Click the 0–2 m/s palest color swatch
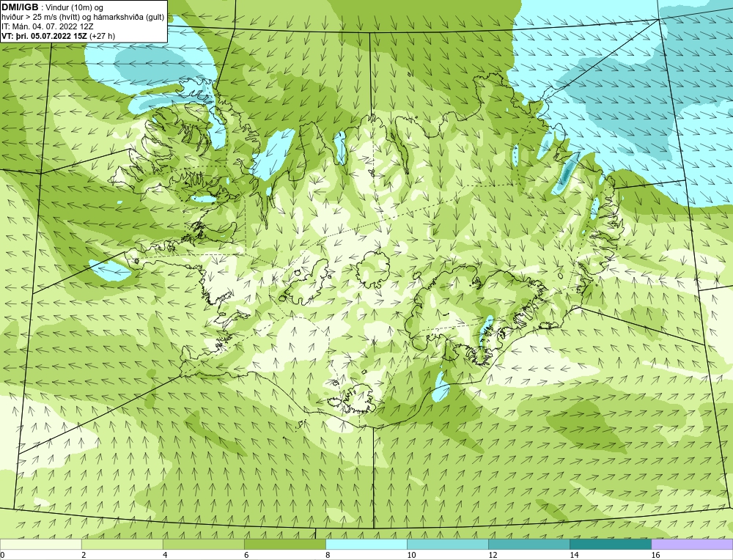 [40, 544]
